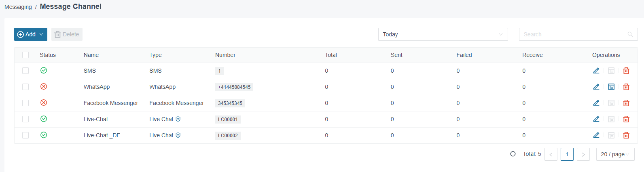Viewport: 644px width, 172px height.
Task: Click shield icon next to Live-Chat type
Action: (x=178, y=119)
